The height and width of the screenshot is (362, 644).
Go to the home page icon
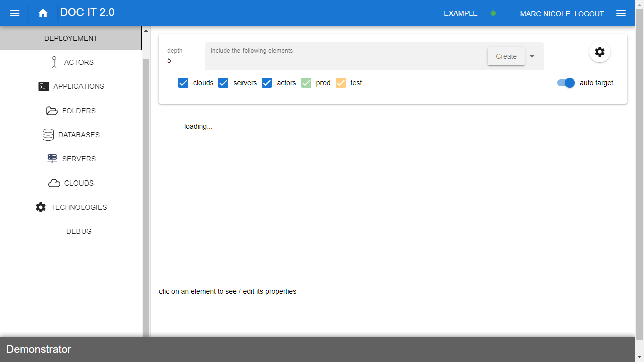coord(43,13)
